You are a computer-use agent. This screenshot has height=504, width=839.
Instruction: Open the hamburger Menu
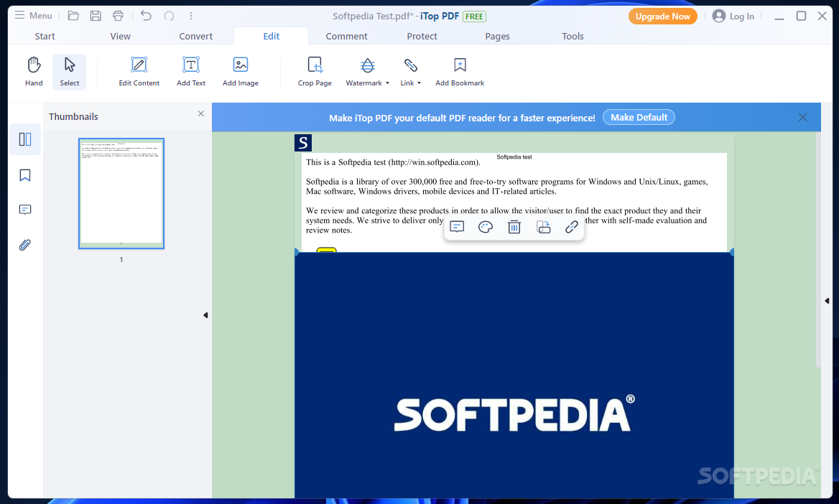coord(33,16)
